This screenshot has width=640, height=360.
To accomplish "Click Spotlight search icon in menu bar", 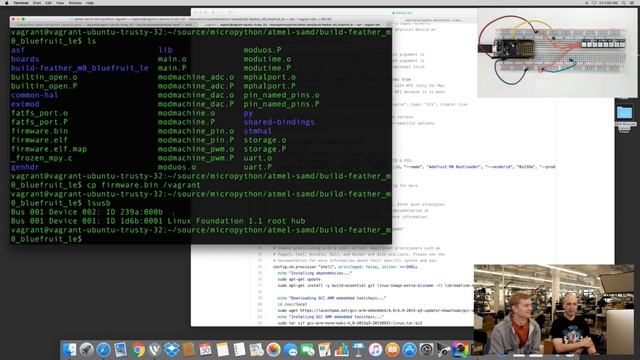I will [x=623, y=3].
